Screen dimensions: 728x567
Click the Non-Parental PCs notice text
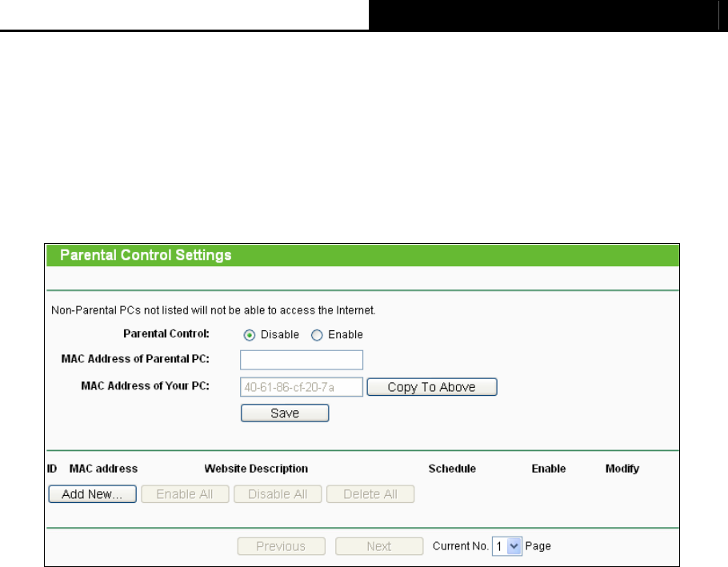pyautogui.click(x=214, y=310)
